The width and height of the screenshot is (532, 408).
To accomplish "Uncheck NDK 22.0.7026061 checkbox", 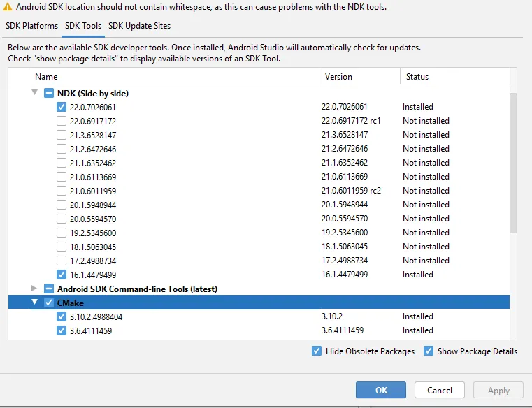I will (x=62, y=107).
